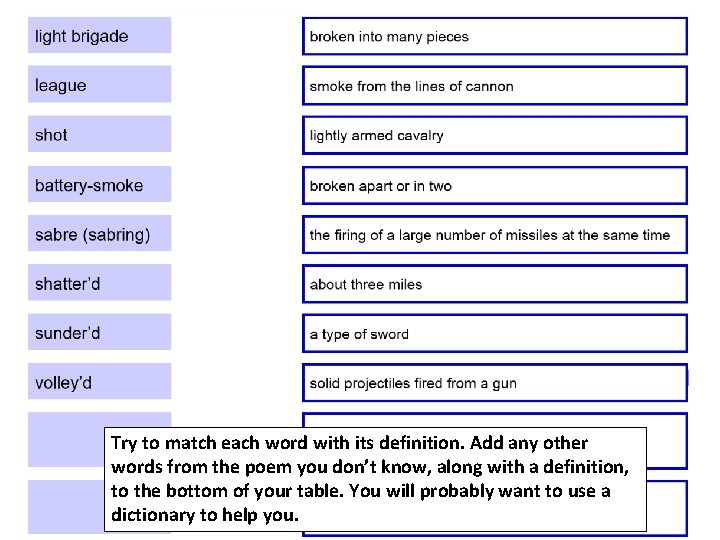
Task: Click the 'battery-smoke' word box
Action: tap(100, 185)
